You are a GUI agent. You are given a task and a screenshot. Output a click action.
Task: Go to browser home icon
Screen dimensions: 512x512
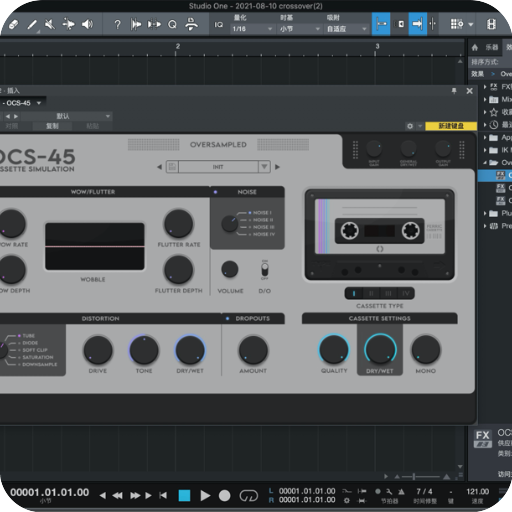[x=475, y=48]
